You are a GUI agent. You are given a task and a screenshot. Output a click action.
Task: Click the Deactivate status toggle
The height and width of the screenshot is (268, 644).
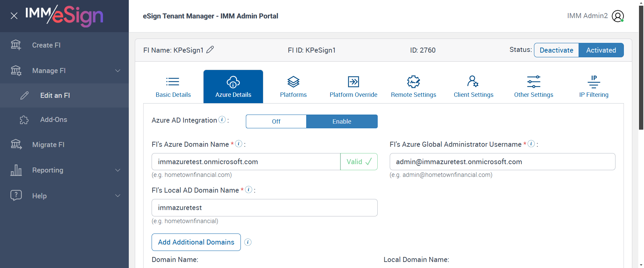(556, 50)
